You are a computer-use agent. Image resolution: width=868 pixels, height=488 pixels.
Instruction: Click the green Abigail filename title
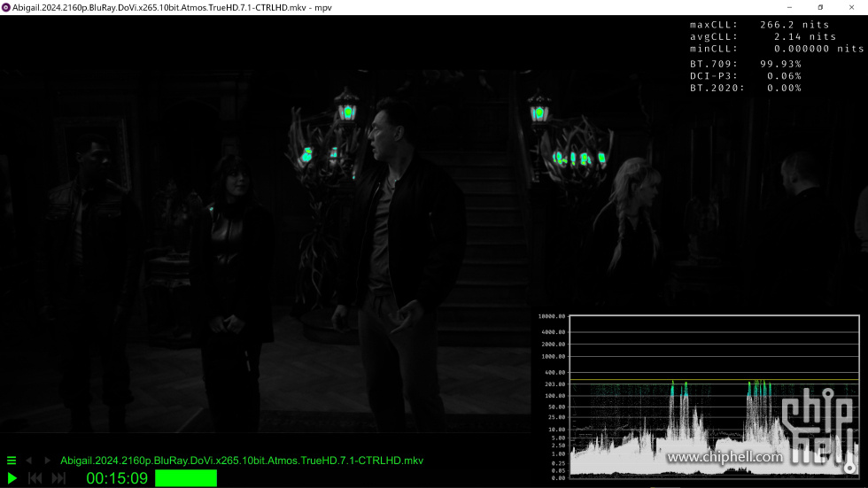[x=241, y=461]
